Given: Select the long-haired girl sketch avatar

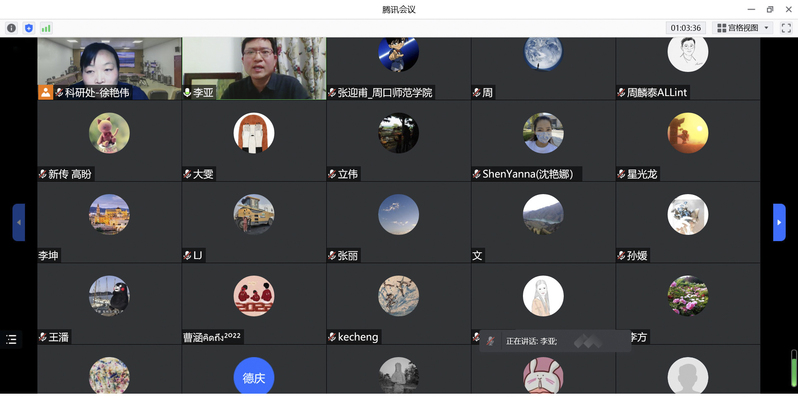Looking at the screenshot, I should 543,296.
